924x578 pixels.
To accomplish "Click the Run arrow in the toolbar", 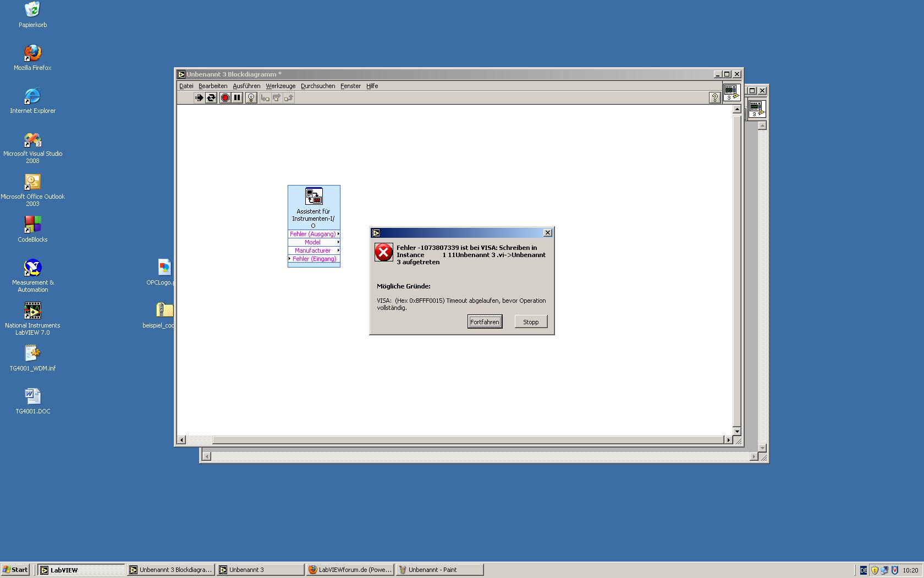I will tap(199, 98).
